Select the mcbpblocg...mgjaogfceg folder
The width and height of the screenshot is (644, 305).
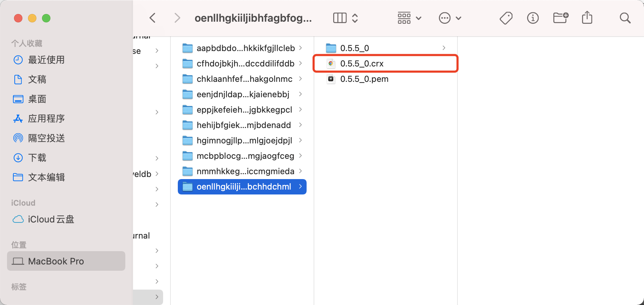click(245, 156)
